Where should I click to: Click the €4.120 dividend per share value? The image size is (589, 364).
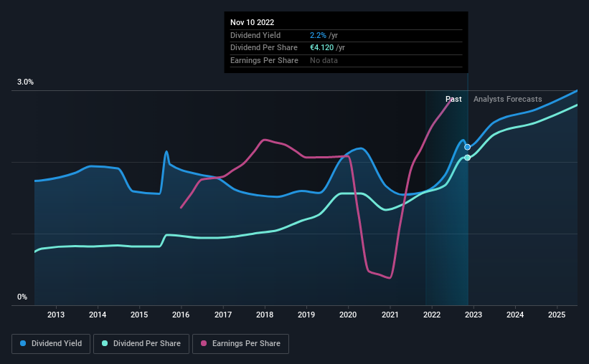321,48
